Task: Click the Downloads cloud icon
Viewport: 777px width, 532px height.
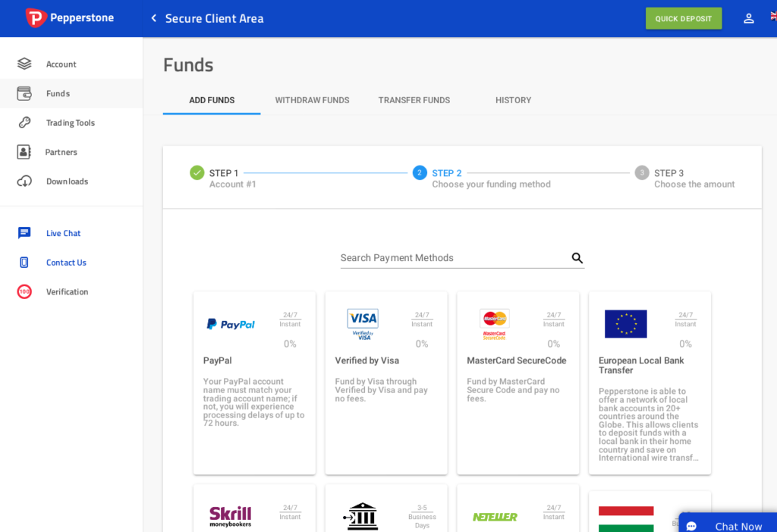Action: [24, 181]
